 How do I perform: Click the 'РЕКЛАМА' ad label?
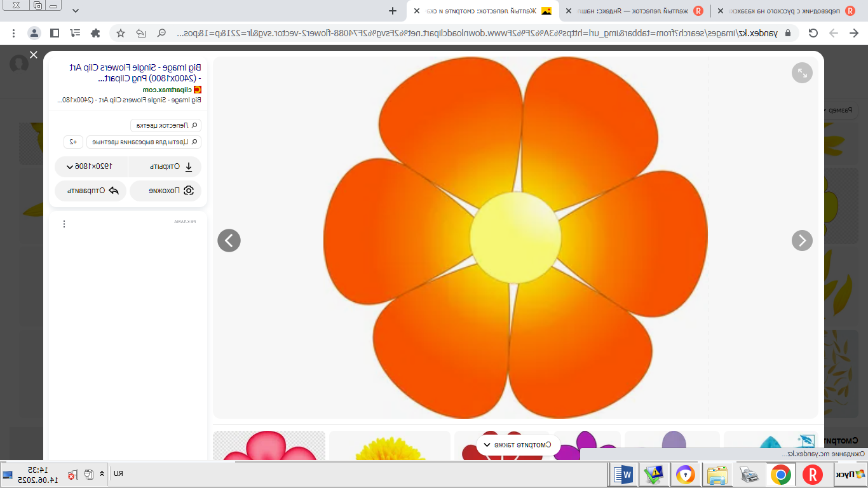[x=186, y=222]
